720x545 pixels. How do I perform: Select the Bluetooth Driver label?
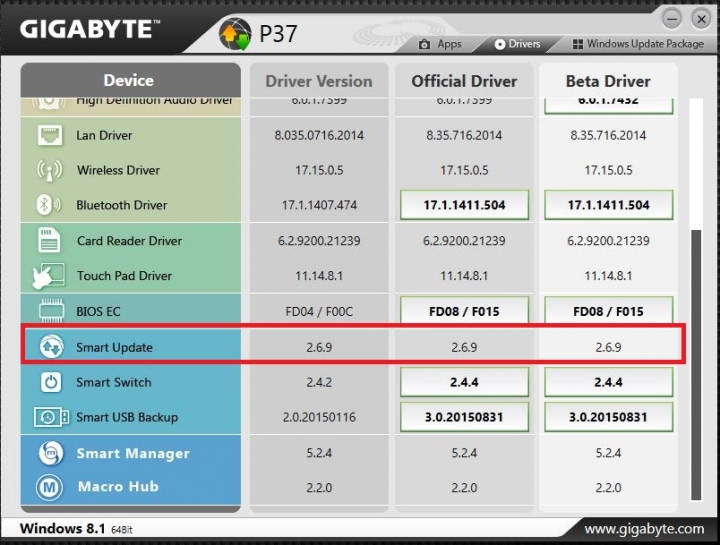point(122,205)
